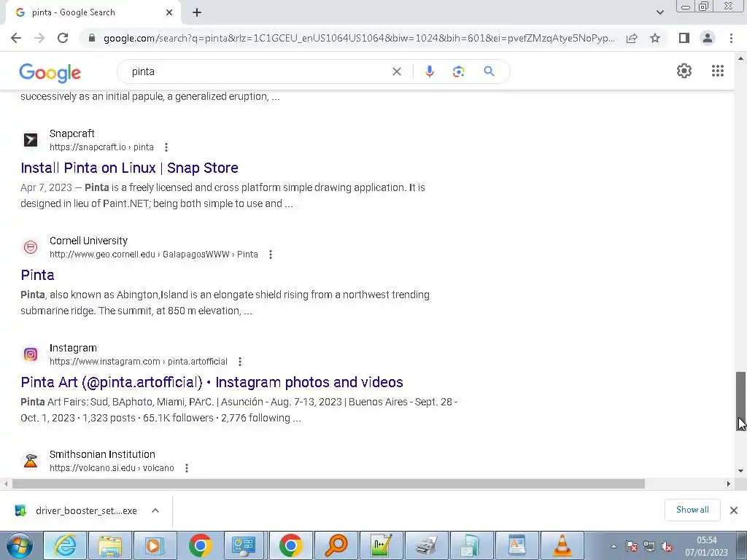Image resolution: width=747 pixels, height=560 pixels.
Task: Share this page from the address bar
Action: tap(632, 38)
